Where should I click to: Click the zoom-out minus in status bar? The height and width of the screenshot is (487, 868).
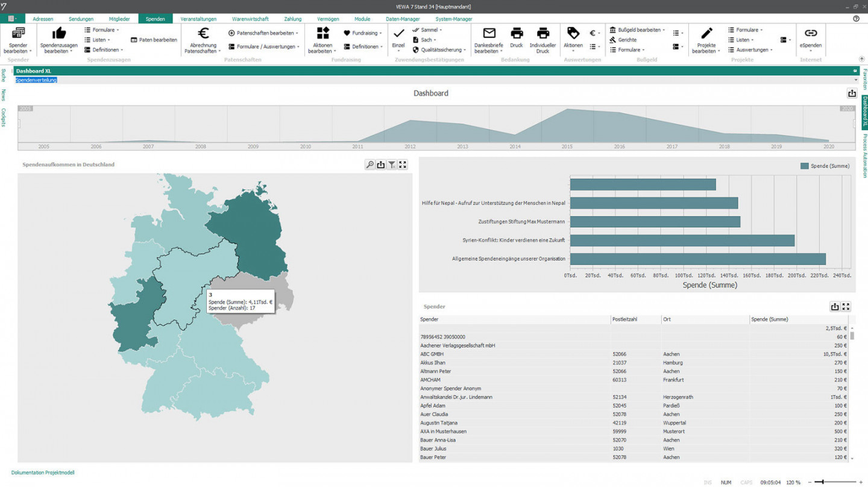coord(810,482)
